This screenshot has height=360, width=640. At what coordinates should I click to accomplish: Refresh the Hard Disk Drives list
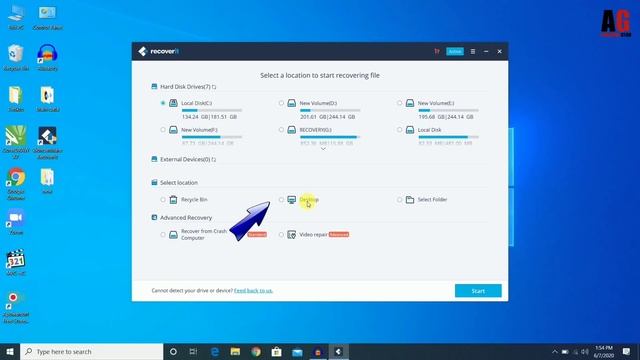coord(214,87)
